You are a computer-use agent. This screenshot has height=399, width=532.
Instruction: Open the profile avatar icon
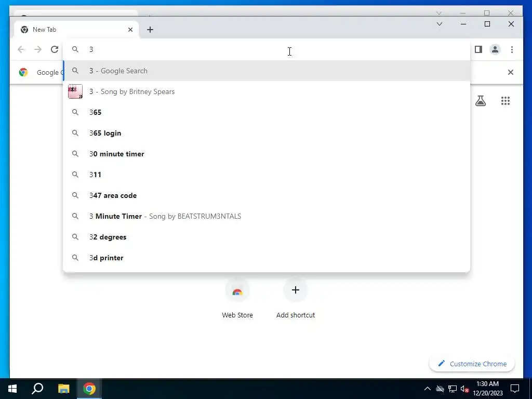(495, 49)
